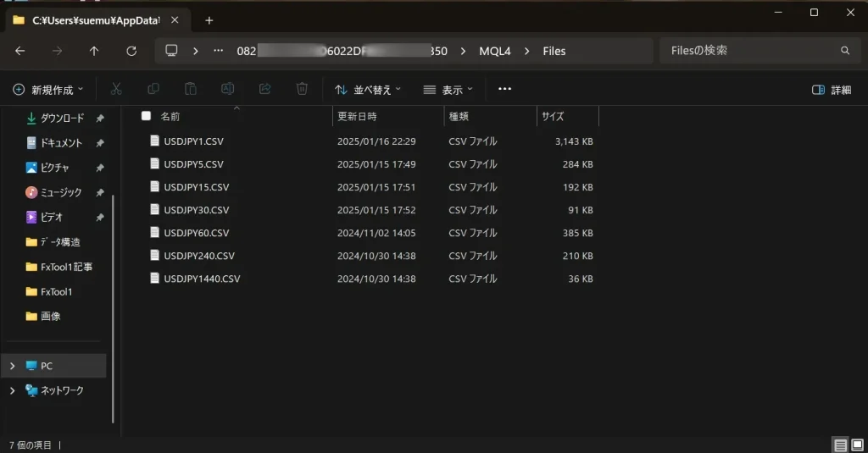Select the file USDJPY5.CSV
868x453 pixels.
click(193, 164)
